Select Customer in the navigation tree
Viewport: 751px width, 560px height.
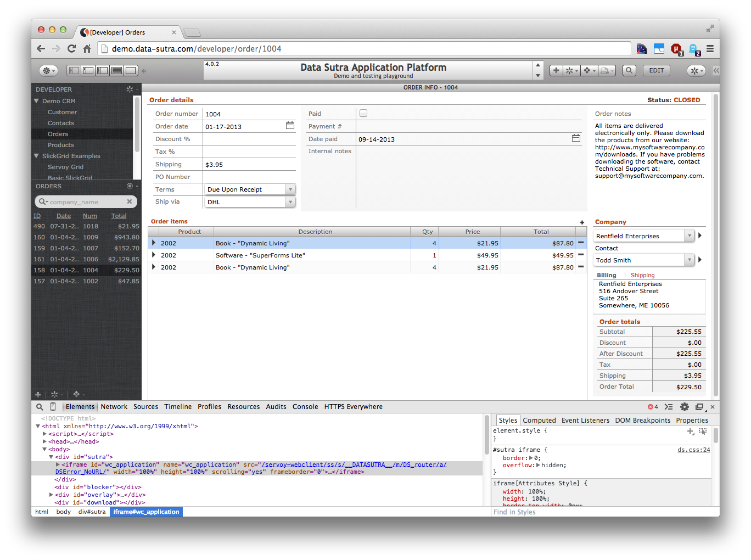pyautogui.click(x=63, y=112)
